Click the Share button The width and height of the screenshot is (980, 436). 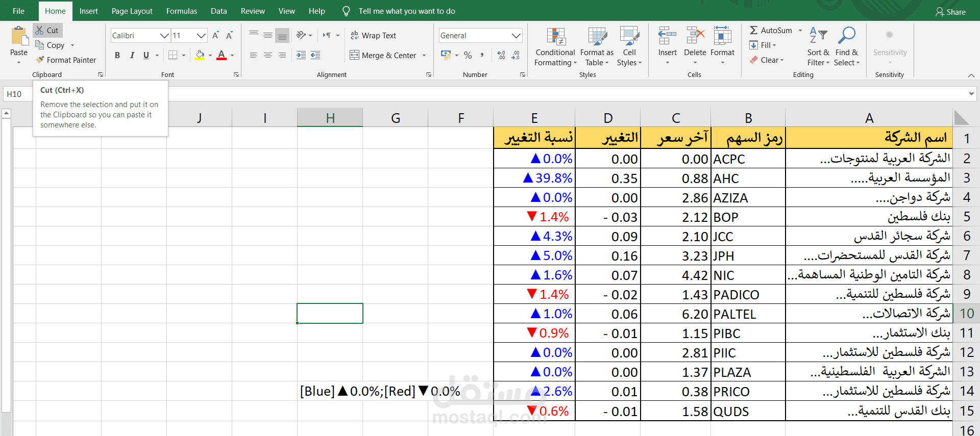[x=950, y=12]
